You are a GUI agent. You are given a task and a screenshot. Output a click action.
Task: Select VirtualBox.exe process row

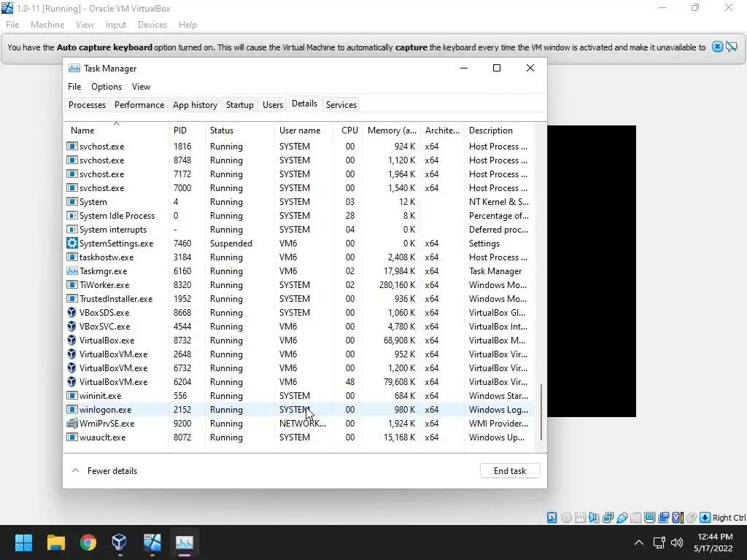pos(299,340)
